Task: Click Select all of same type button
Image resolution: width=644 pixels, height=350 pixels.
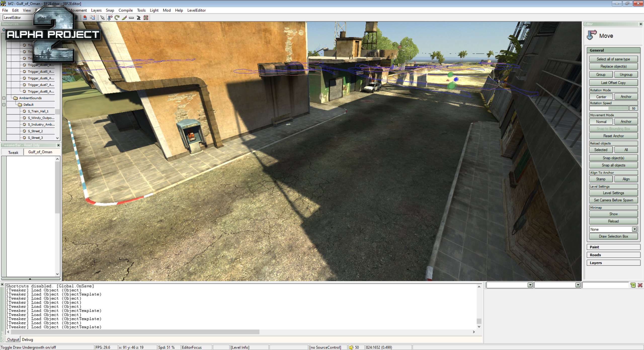Action: coord(613,59)
